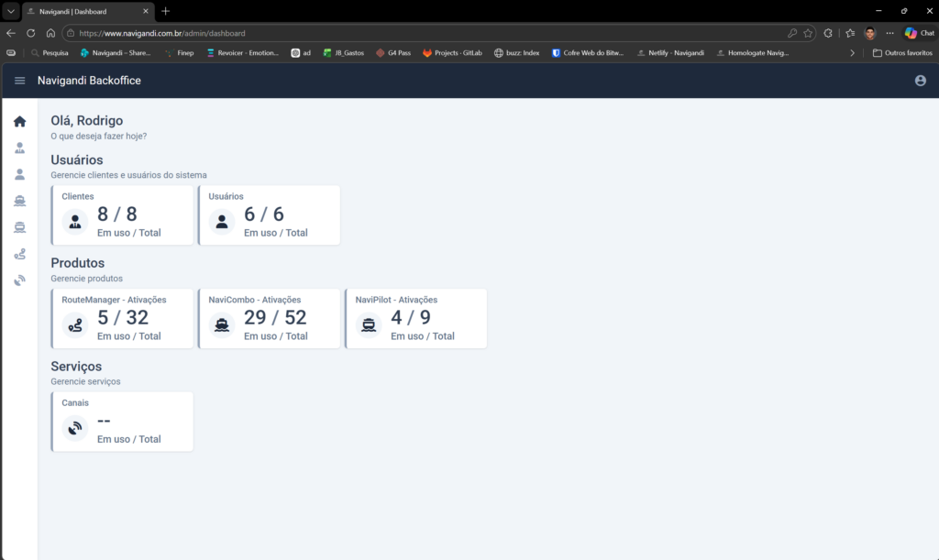Click the Serviços section heading

click(x=76, y=367)
